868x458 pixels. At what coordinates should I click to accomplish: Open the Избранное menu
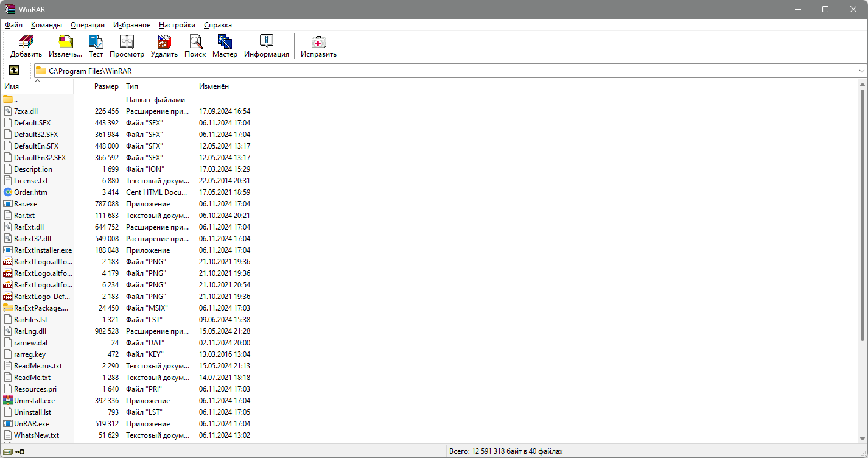131,25
